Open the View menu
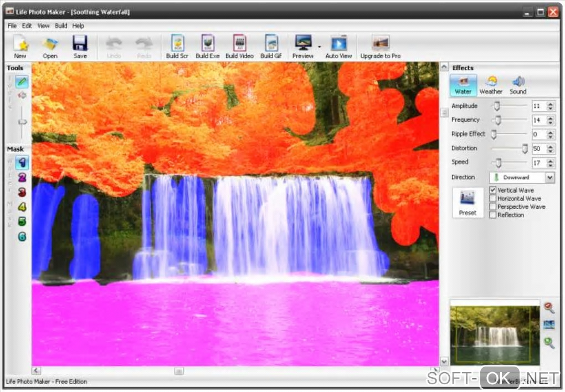Image resolution: width=565 pixels, height=392 pixels. click(43, 26)
